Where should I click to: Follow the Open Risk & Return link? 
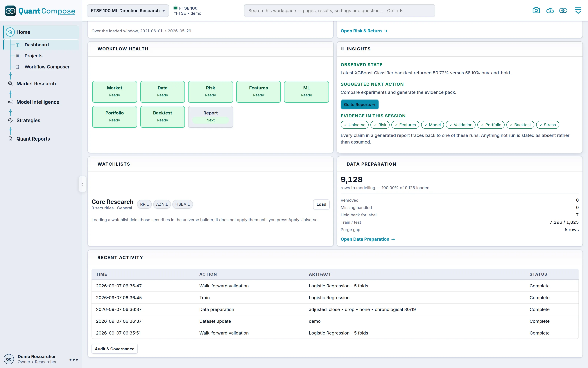pos(364,31)
